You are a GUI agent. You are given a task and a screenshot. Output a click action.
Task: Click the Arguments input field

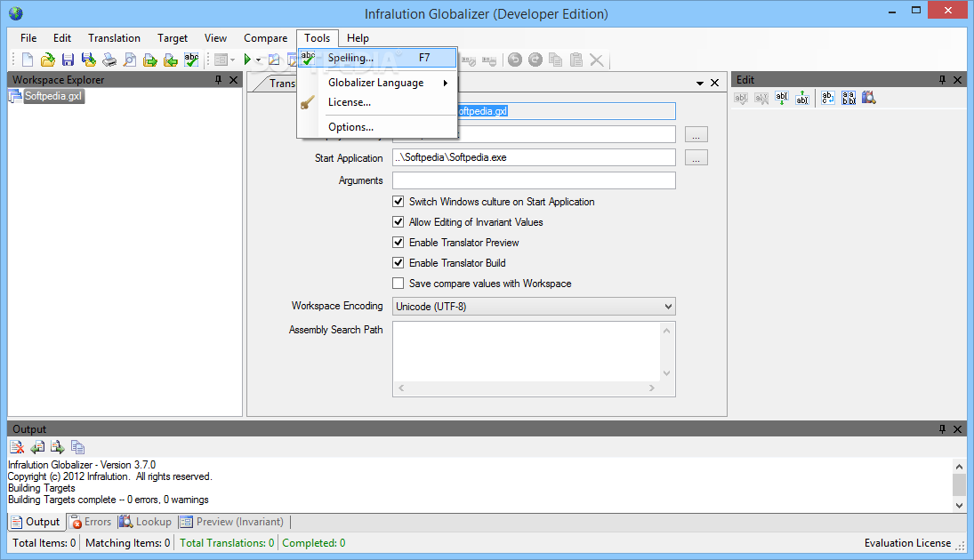click(534, 180)
